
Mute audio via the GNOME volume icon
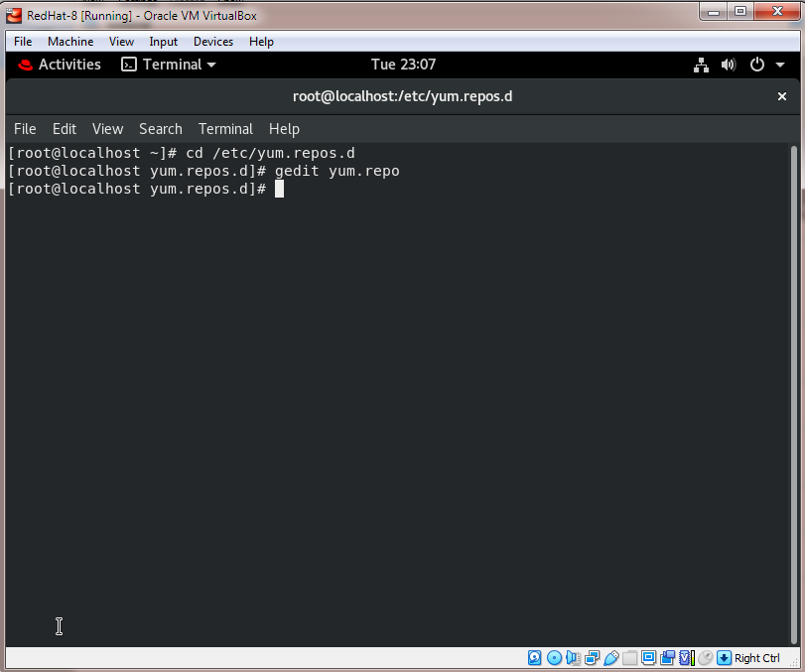728,64
